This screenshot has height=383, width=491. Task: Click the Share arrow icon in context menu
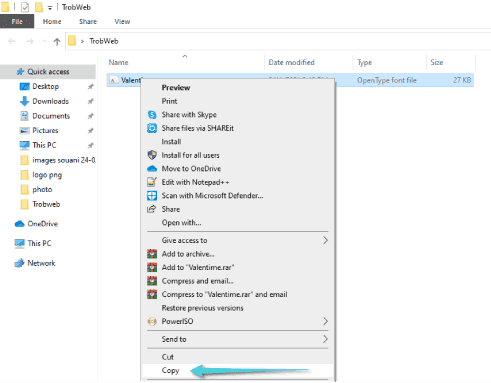[x=152, y=209]
